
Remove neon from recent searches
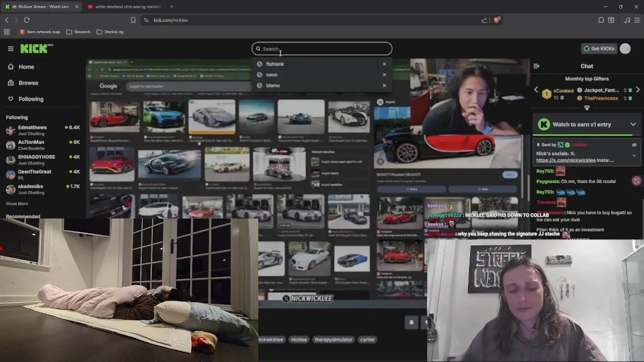click(384, 74)
